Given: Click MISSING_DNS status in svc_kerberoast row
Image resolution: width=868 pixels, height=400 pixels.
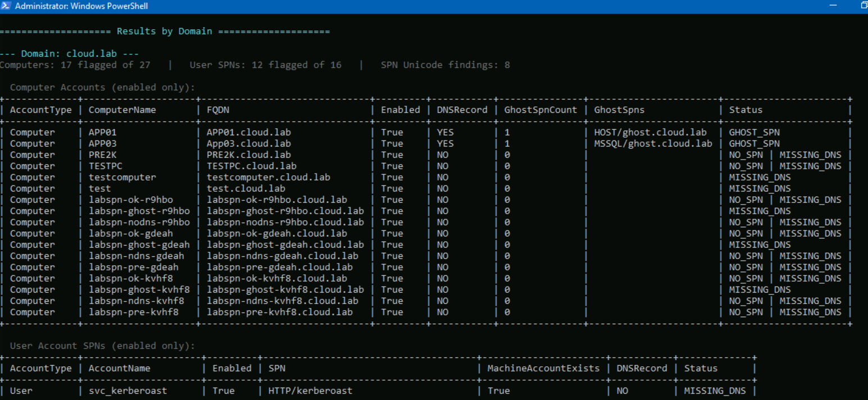Looking at the screenshot, I should point(715,391).
